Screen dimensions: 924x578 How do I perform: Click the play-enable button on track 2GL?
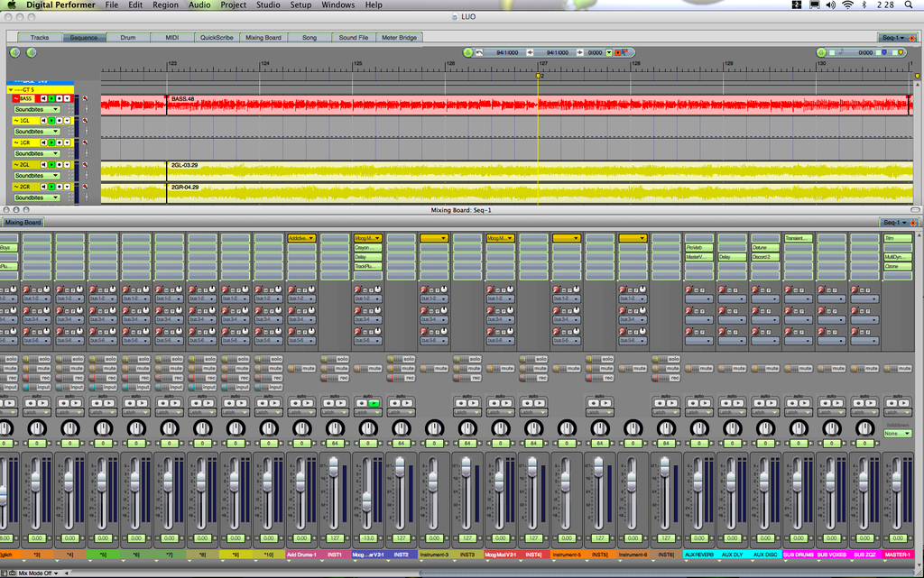pos(51,165)
